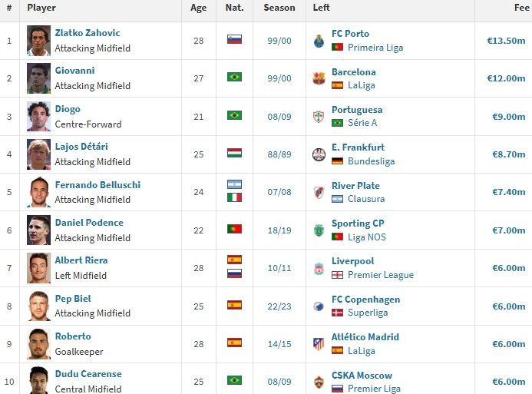The height and width of the screenshot is (394, 532).
Task: Open Fernando Belluschi player link
Action: click(97, 185)
